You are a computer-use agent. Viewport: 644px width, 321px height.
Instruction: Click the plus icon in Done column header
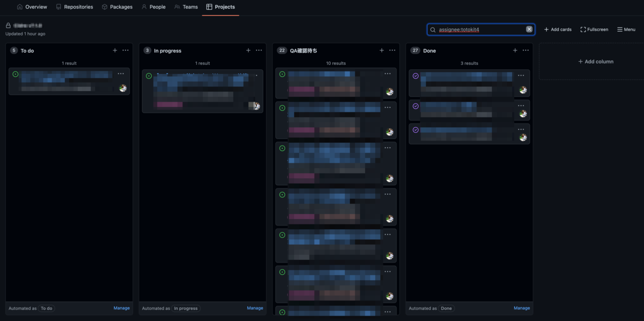515,50
